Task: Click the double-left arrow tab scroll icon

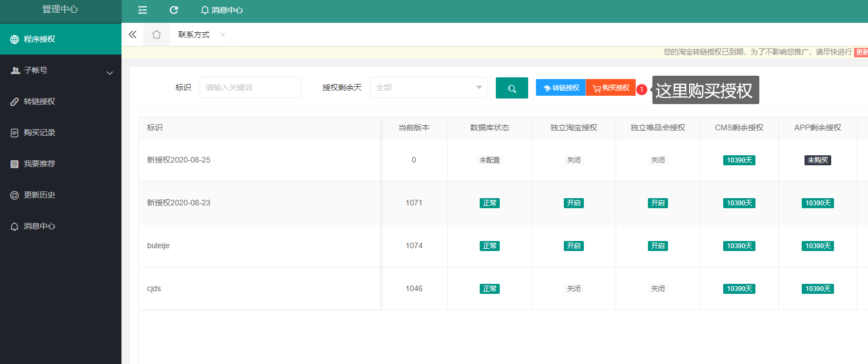Action: pyautogui.click(x=132, y=35)
